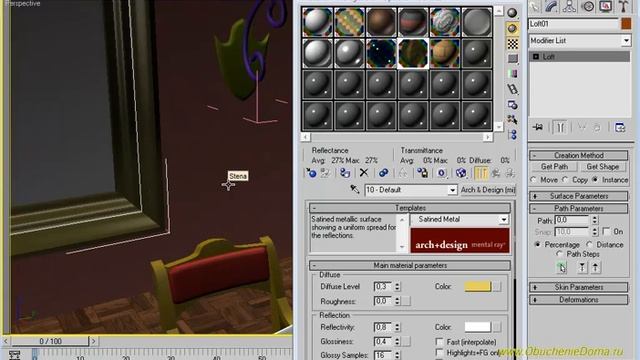Select Percentage path radio button

coord(538,244)
